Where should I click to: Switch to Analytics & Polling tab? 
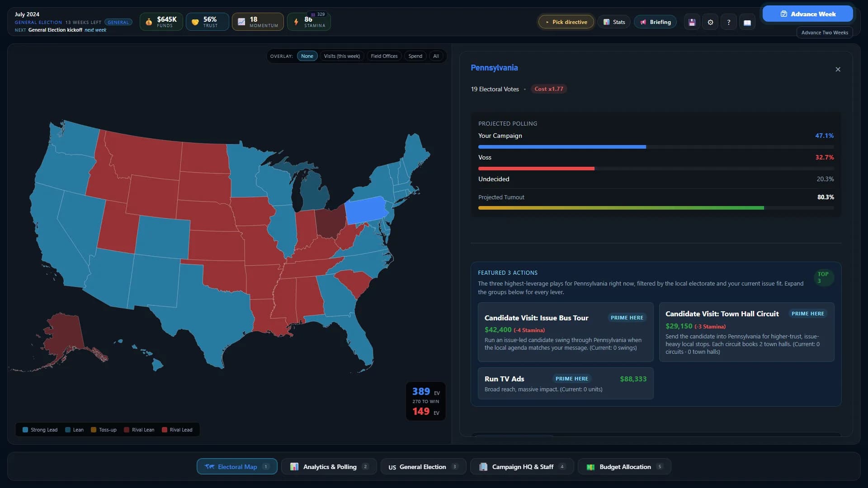coord(330,467)
